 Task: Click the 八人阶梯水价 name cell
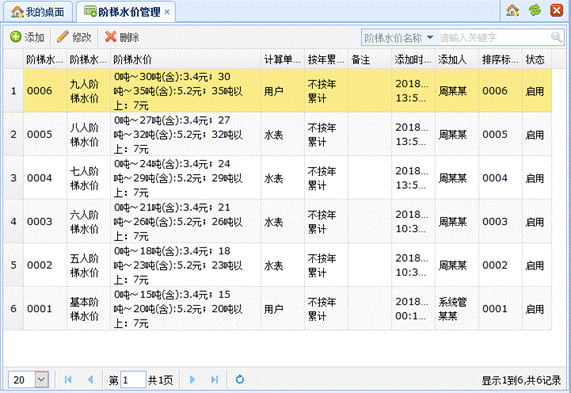pos(88,134)
